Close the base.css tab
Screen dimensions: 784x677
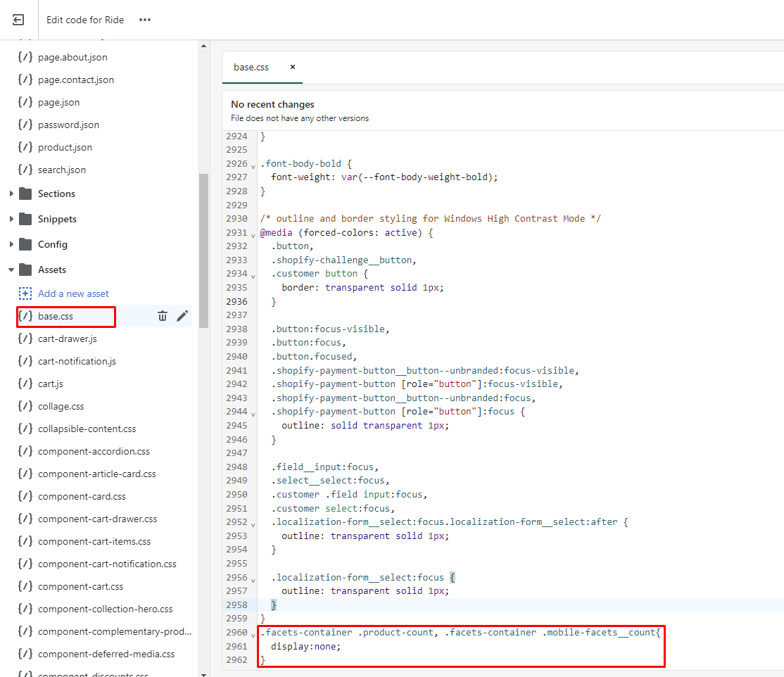pos(293,67)
